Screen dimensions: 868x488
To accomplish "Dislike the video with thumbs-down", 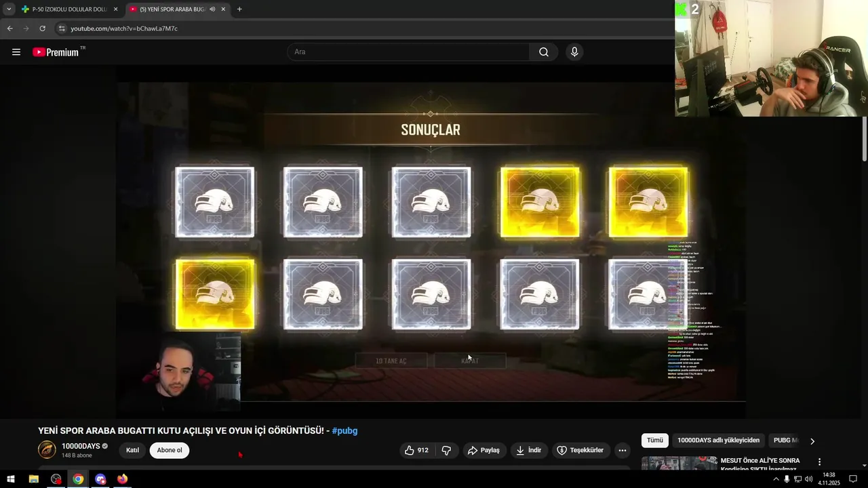I will coord(446,450).
